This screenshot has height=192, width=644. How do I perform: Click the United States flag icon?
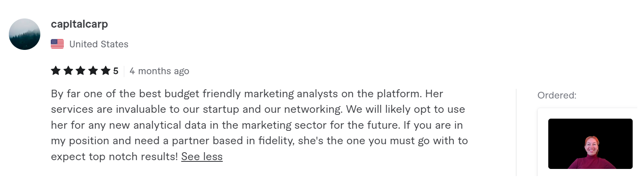[x=57, y=44]
